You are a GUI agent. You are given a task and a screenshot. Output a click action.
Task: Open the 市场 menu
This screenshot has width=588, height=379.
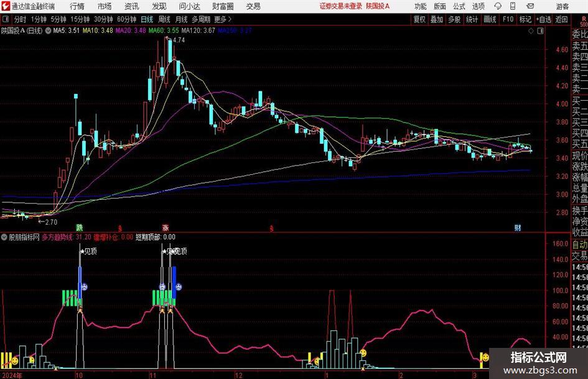pos(105,6)
